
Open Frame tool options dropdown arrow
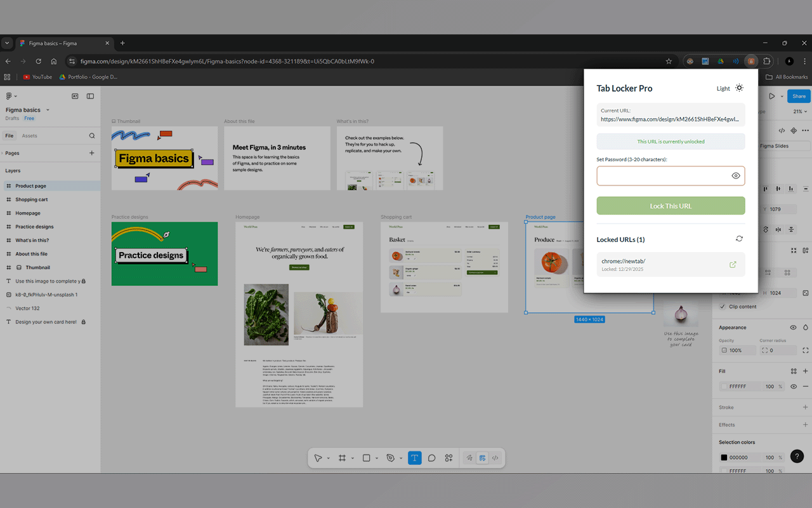(352, 458)
